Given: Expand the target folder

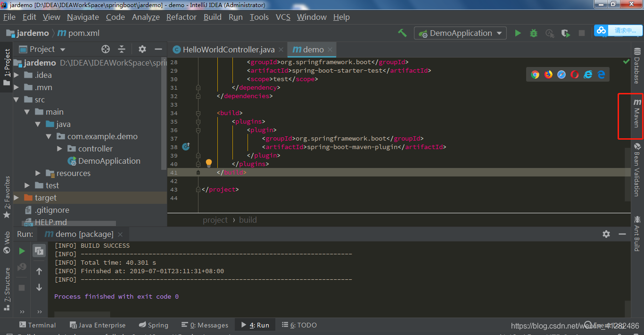Looking at the screenshot, I should (17, 198).
